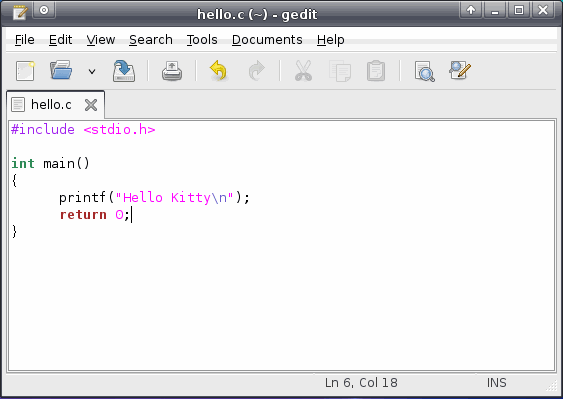Image resolution: width=563 pixels, height=399 pixels.
Task: Close the hello.c tab
Action: [x=91, y=105]
